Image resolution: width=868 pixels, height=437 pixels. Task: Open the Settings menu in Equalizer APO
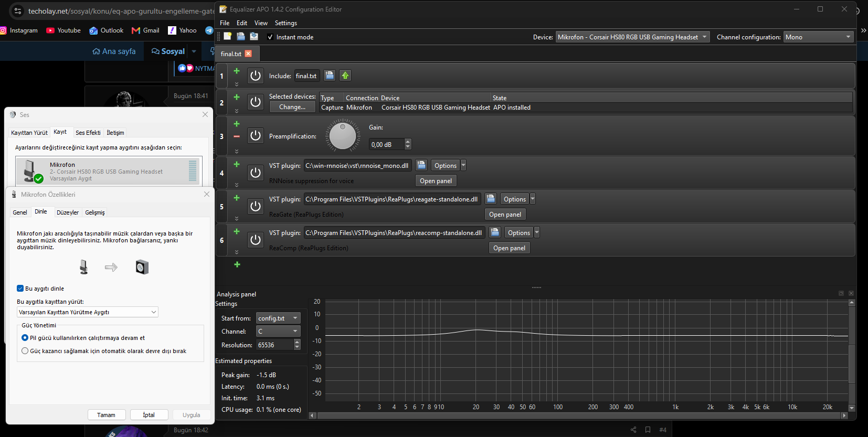(x=286, y=23)
